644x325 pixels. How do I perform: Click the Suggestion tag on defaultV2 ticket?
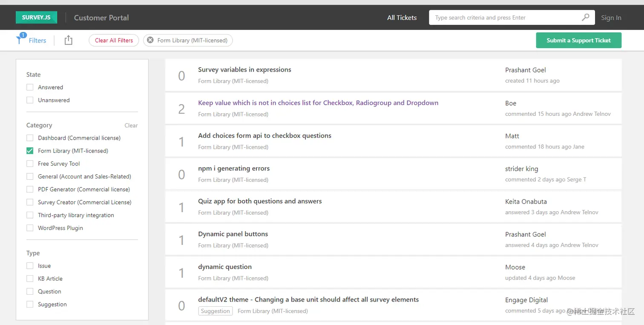click(215, 311)
